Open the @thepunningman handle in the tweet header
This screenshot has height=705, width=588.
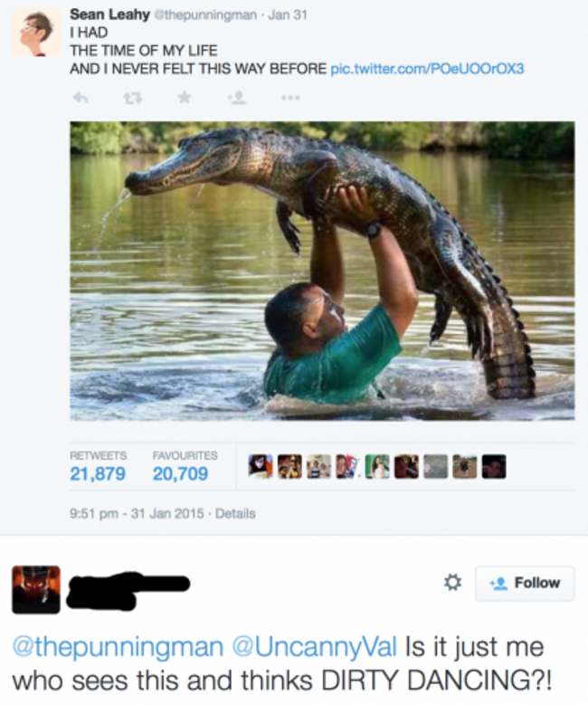205,14
